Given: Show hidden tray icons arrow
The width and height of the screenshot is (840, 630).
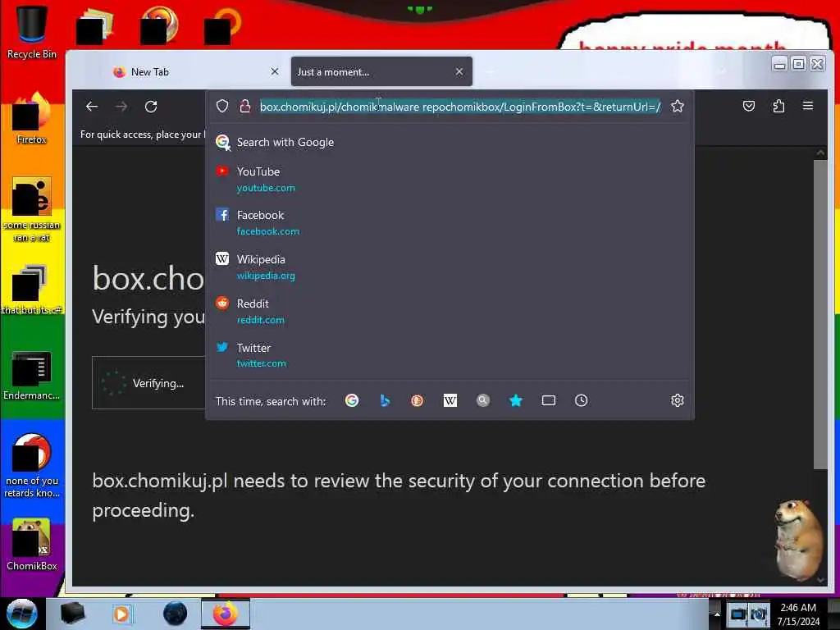Looking at the screenshot, I should coord(717,614).
